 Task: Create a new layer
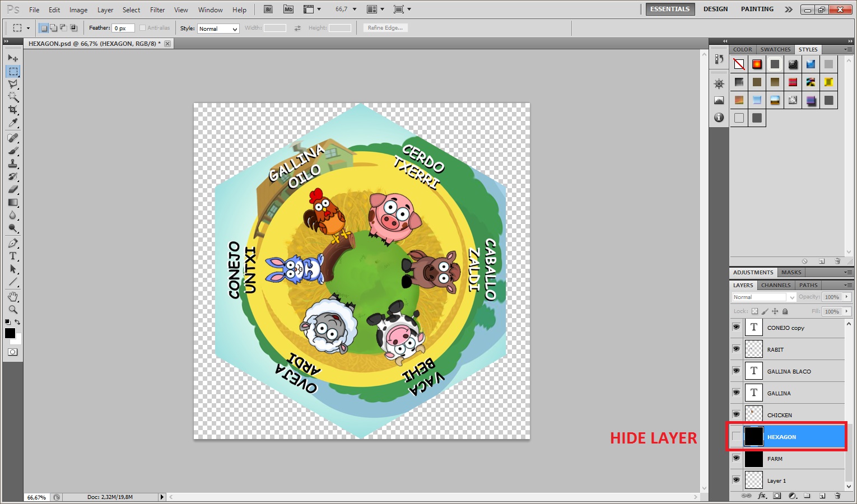[x=822, y=496]
